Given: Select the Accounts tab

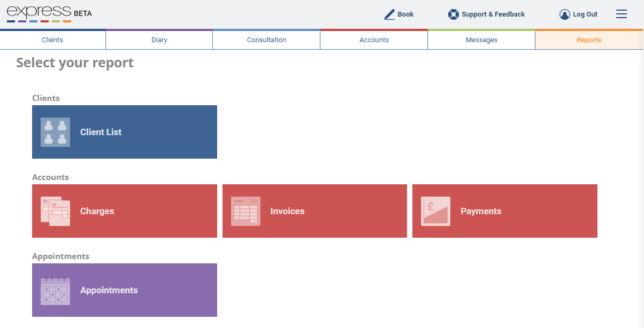Looking at the screenshot, I should point(374,40).
